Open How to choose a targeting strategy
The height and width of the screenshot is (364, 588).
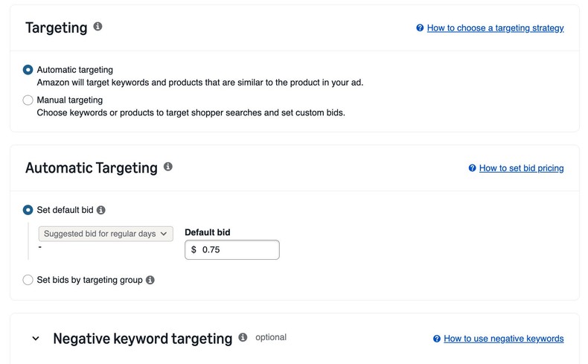pyautogui.click(x=495, y=28)
